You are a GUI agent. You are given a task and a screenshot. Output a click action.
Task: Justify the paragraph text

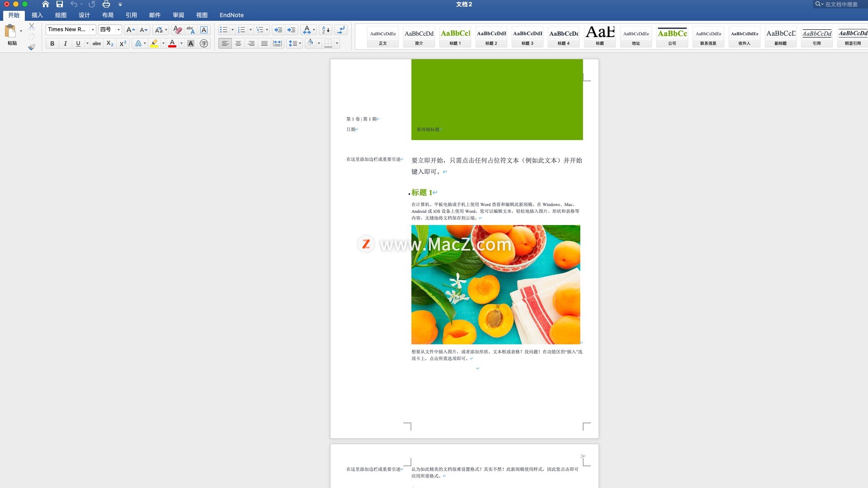pyautogui.click(x=264, y=43)
